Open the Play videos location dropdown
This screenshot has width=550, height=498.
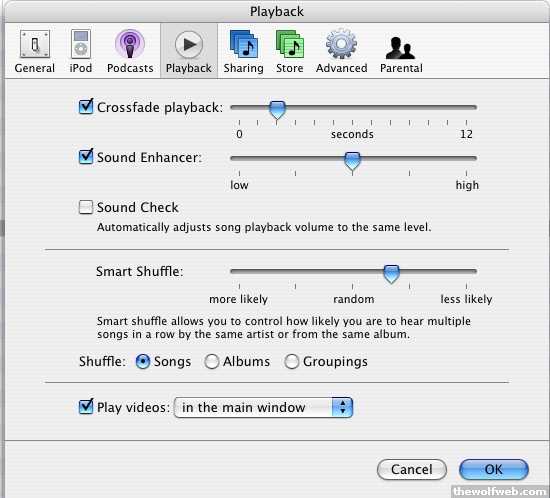(x=263, y=407)
